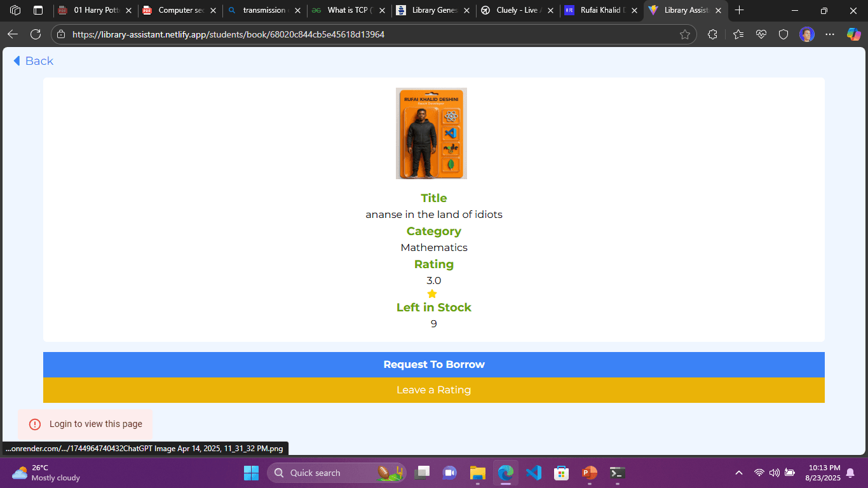Open a new tab with plus button
This screenshot has width=868, height=488.
739,10
